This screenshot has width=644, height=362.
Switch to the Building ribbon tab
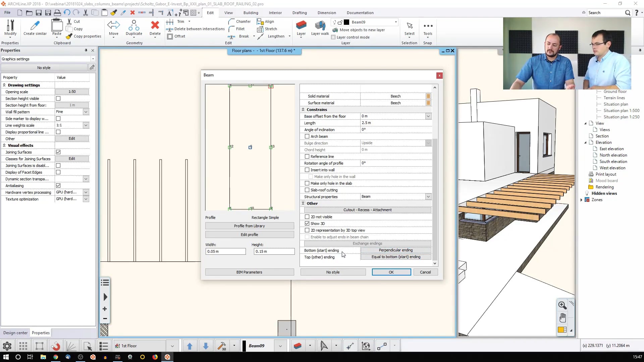click(x=251, y=13)
